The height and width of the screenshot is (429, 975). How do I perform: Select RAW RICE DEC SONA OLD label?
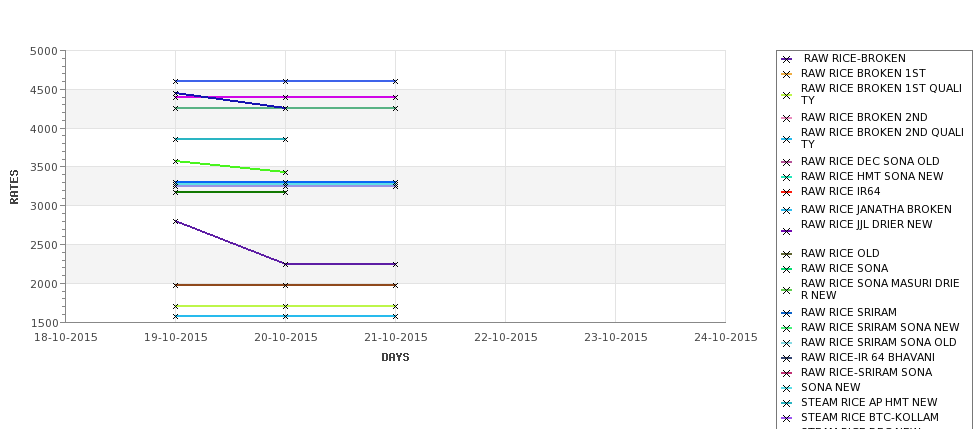(870, 162)
